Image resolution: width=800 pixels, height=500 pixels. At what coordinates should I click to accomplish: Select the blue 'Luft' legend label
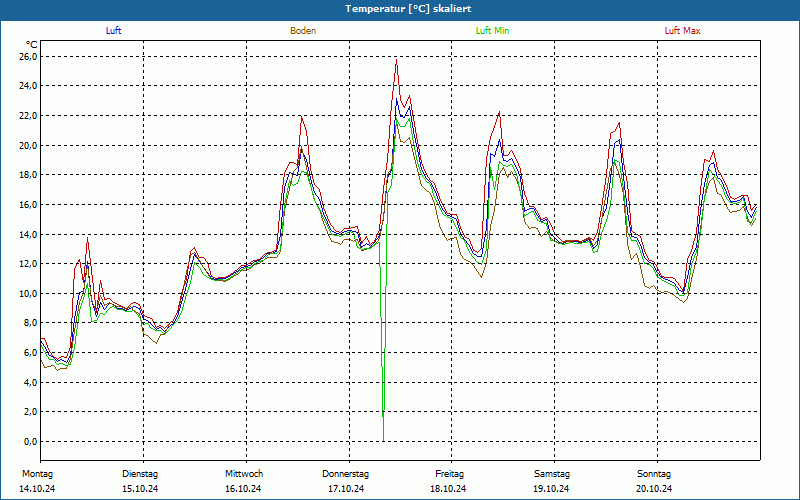(113, 31)
